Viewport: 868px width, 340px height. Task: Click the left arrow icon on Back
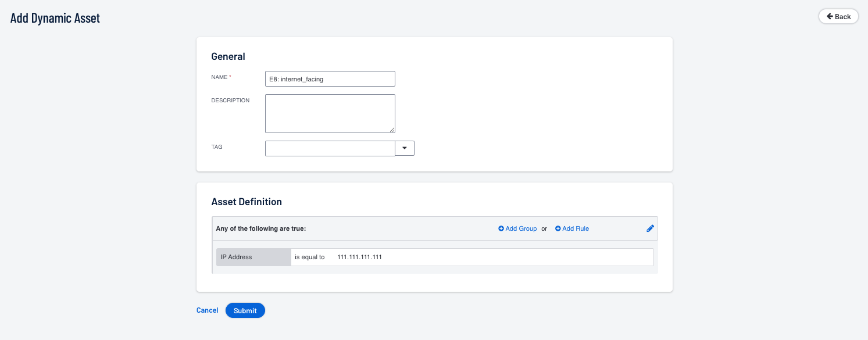(830, 17)
